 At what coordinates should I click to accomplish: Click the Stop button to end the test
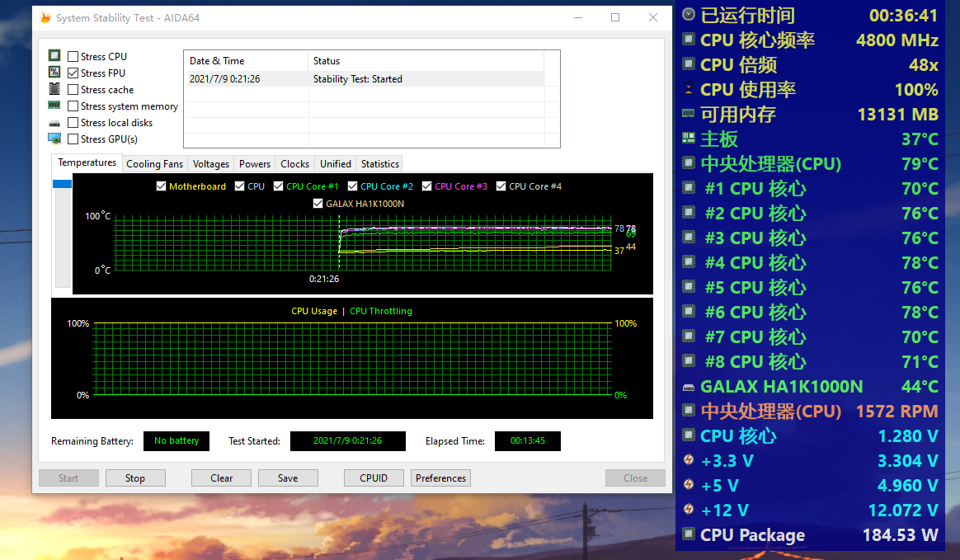(x=134, y=478)
